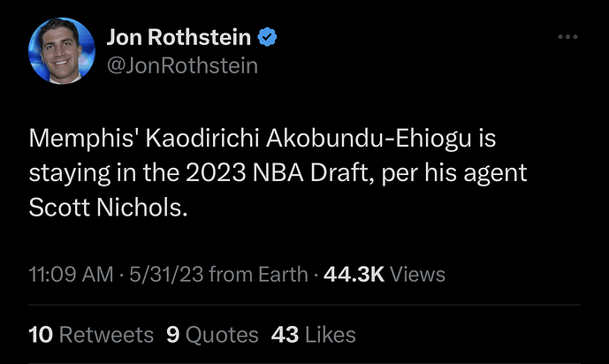Open the @JonRothstein handle link
Screen dimensions: 609x364
pyautogui.click(x=182, y=65)
